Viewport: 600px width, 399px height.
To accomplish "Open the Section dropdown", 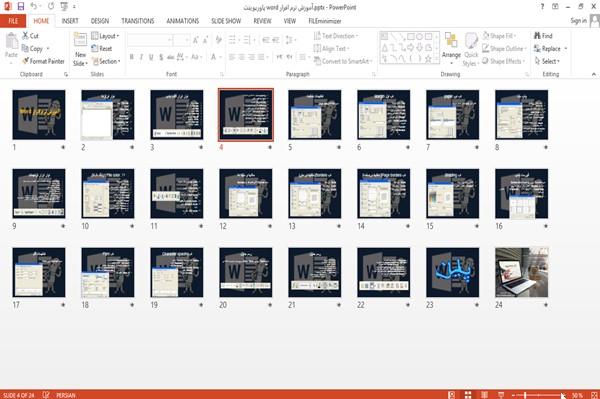I will point(106,61).
